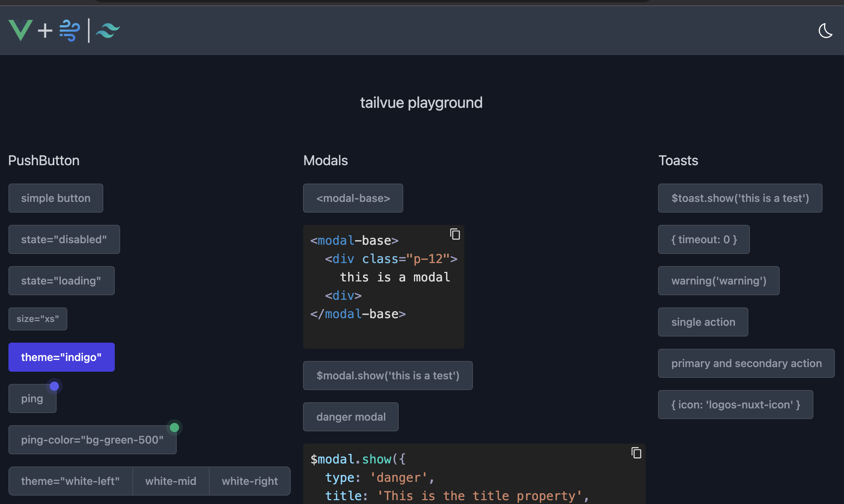Show the logos-nuxt-icon toast
The image size is (844, 504).
point(735,405)
